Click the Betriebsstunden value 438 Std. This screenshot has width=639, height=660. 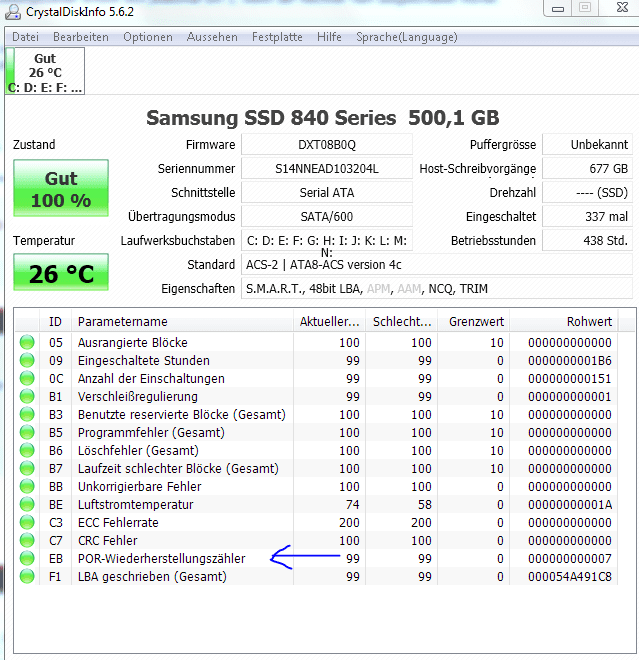(587, 241)
